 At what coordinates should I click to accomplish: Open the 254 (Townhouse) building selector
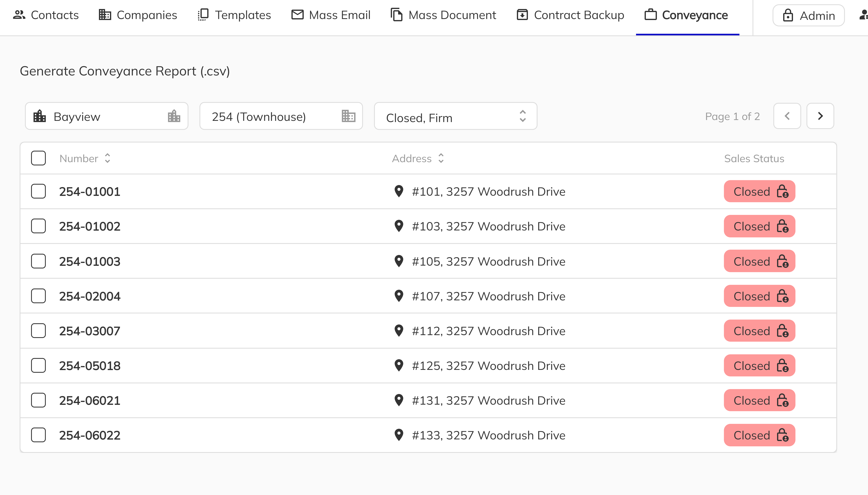(281, 116)
